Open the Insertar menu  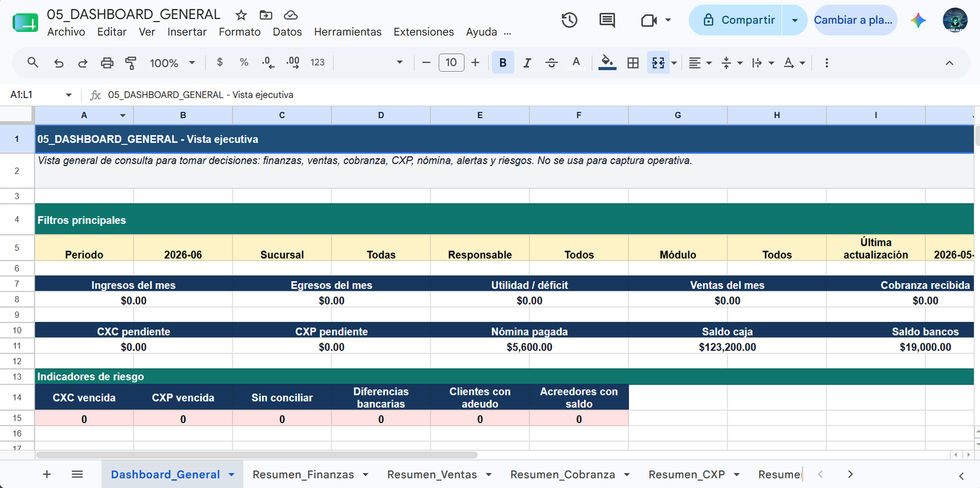(x=187, y=32)
